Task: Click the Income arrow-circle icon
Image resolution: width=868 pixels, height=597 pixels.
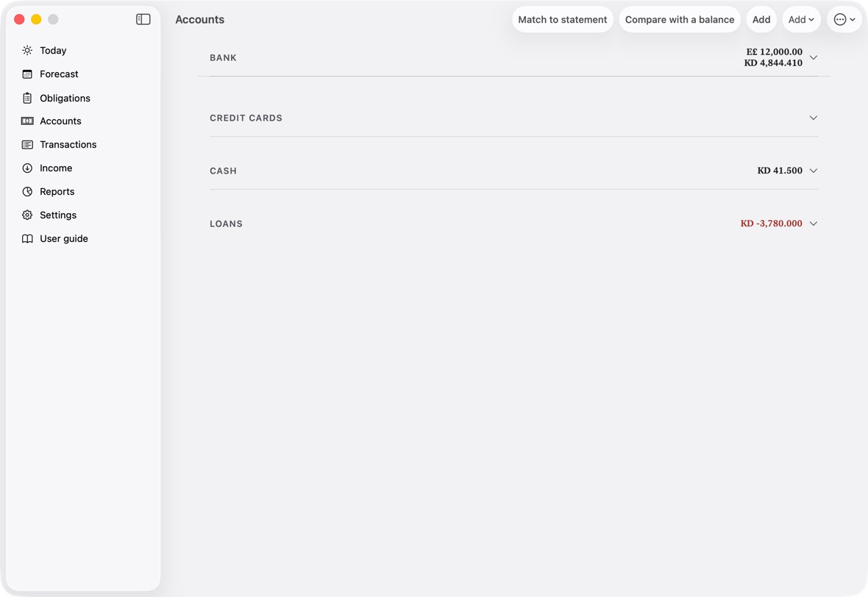Action: click(x=27, y=168)
